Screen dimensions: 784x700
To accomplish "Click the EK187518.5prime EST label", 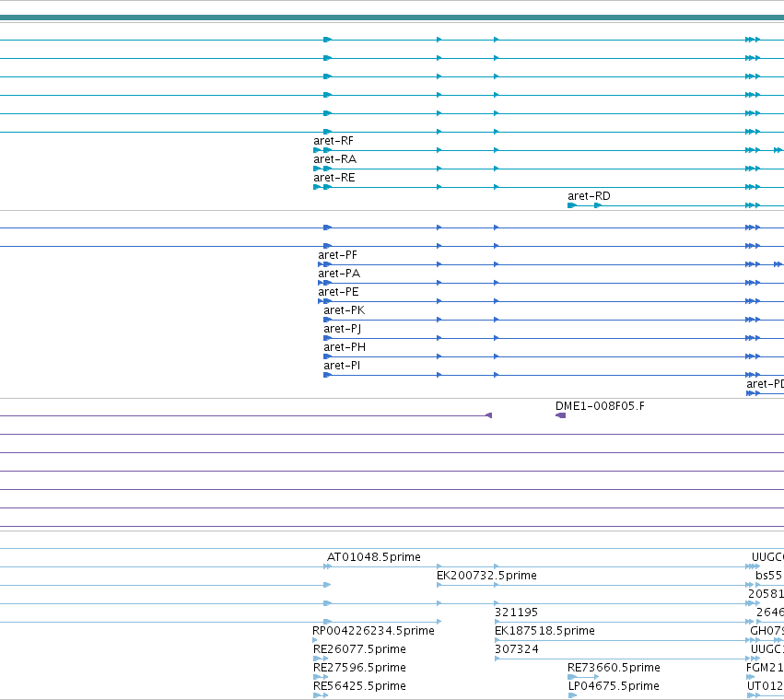I will [544, 631].
